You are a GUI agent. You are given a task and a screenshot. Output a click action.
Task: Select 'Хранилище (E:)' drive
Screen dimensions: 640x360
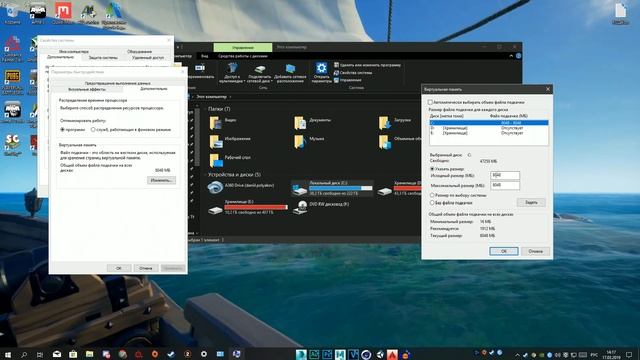248,207
